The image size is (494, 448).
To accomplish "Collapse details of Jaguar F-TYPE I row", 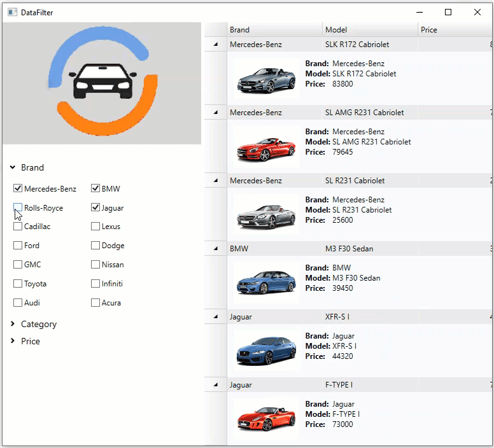I will coord(216,385).
